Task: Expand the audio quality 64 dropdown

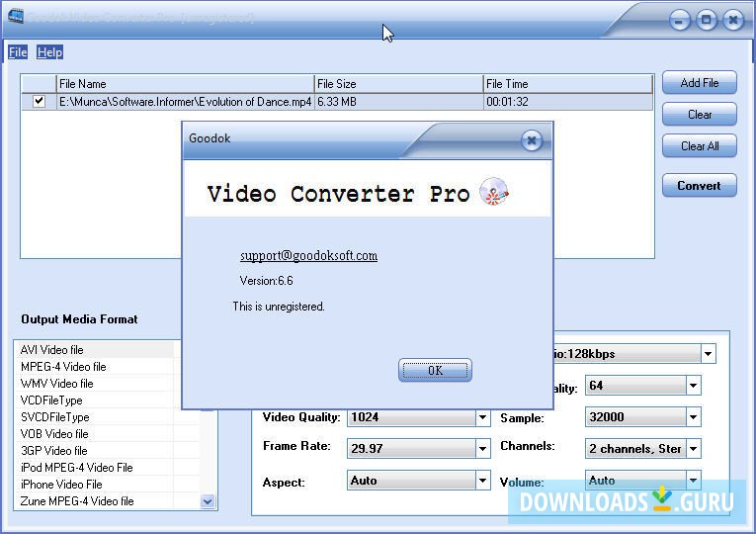Action: pyautogui.click(x=694, y=386)
